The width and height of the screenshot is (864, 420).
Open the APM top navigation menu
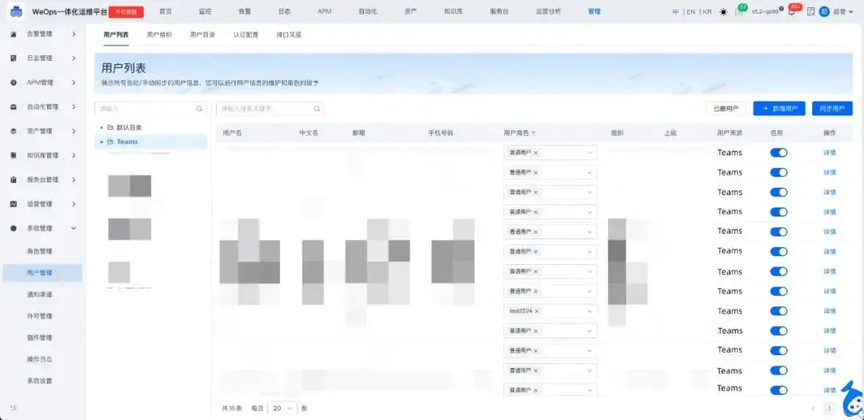coord(325,12)
